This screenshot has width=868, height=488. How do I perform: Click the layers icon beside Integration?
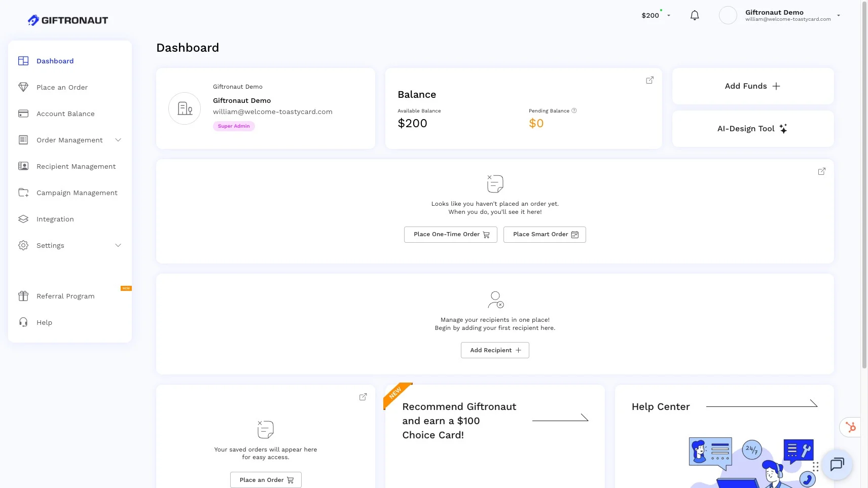(x=23, y=219)
